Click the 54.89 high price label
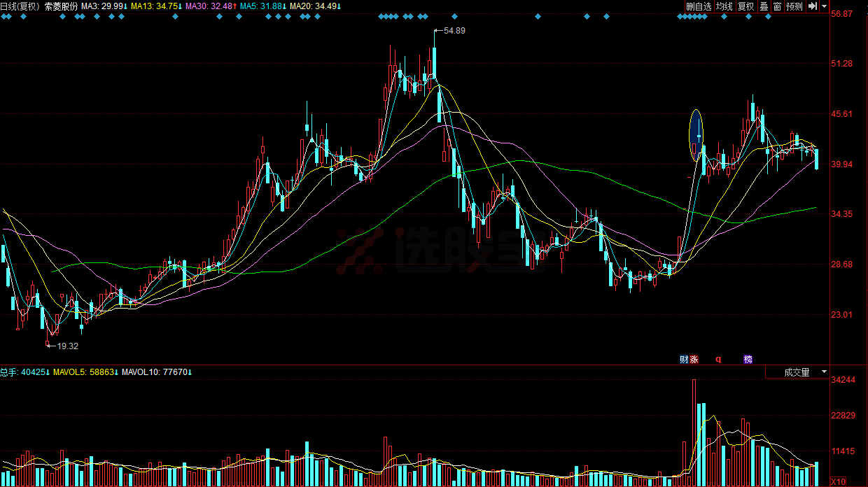This screenshot has width=868, height=487. (454, 31)
